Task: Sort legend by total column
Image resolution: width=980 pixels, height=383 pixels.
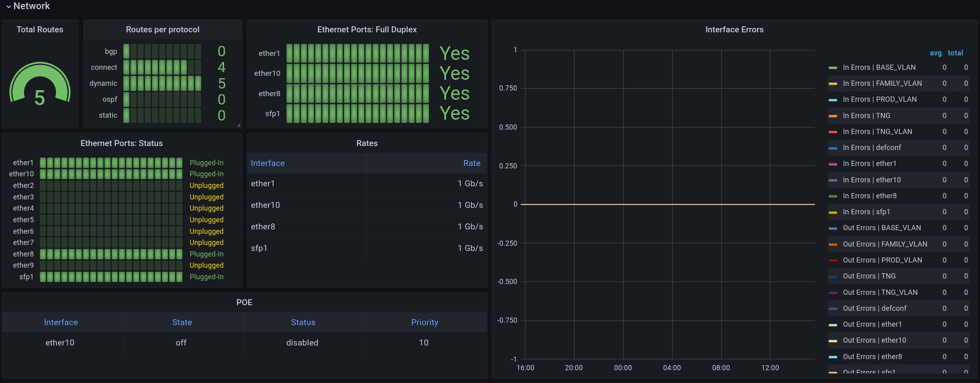Action: [x=955, y=53]
